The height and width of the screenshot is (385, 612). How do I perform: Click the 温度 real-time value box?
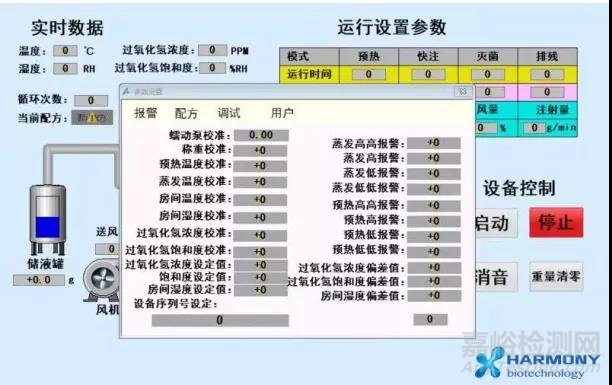[x=65, y=51]
